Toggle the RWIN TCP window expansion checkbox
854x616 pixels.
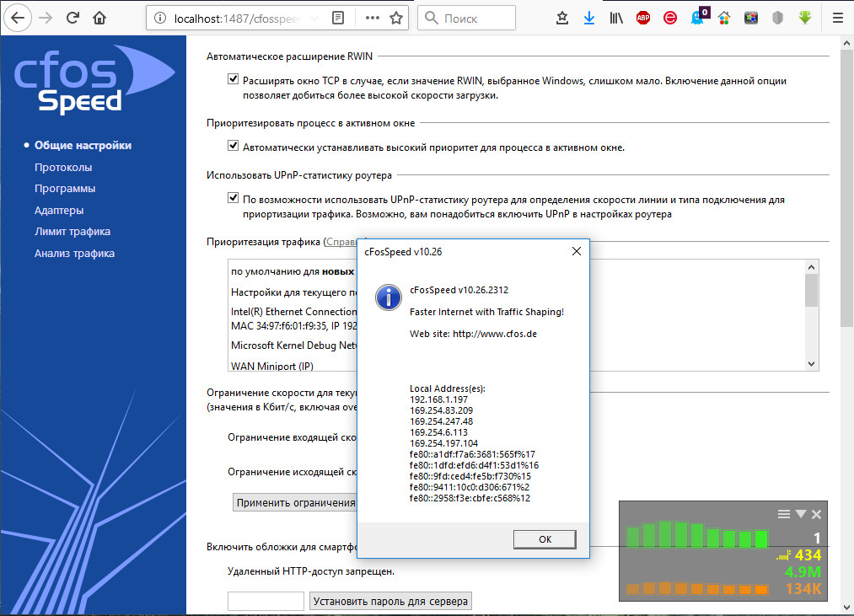pyautogui.click(x=234, y=79)
